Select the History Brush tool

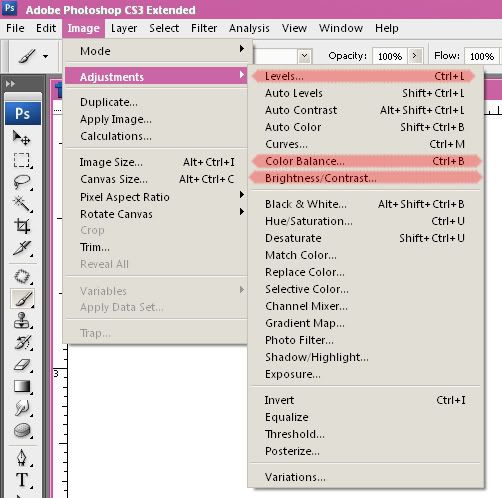coord(22,342)
